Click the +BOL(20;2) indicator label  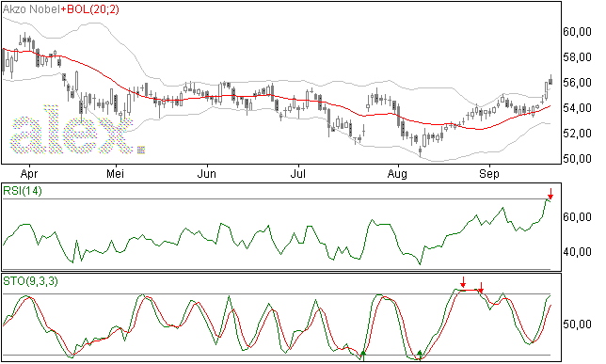(x=89, y=9)
